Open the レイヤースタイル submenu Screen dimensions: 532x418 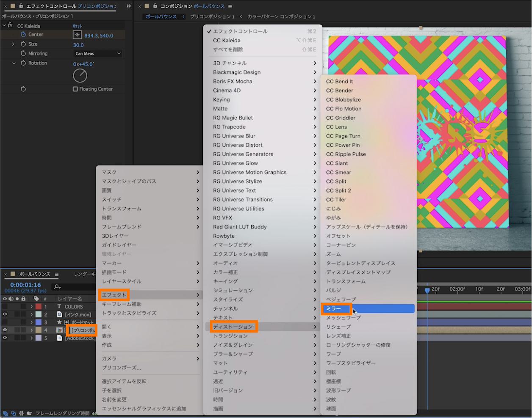[149, 281]
